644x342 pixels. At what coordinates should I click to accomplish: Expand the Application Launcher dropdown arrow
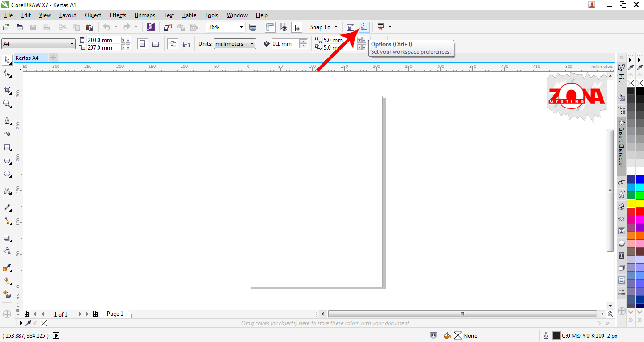coord(390,27)
